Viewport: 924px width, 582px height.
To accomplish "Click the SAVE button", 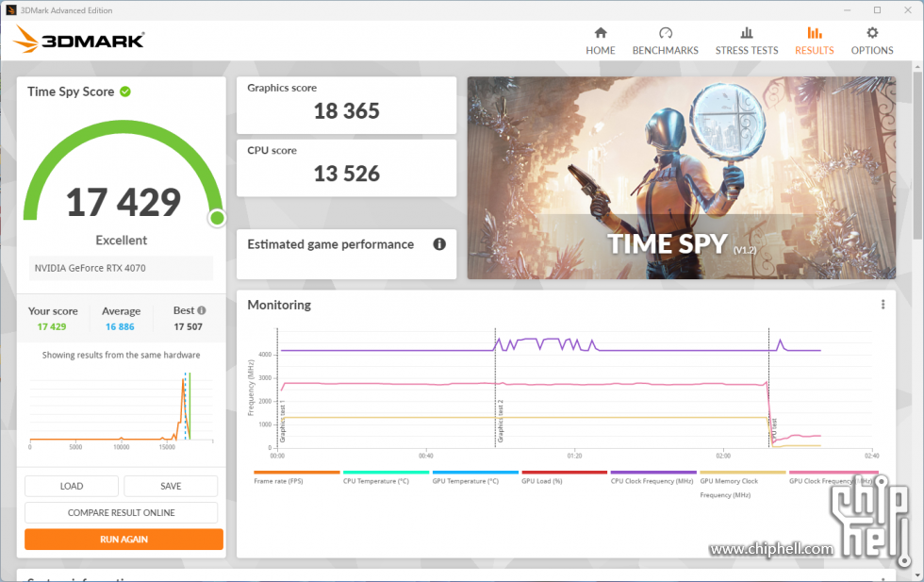I will pyautogui.click(x=171, y=486).
